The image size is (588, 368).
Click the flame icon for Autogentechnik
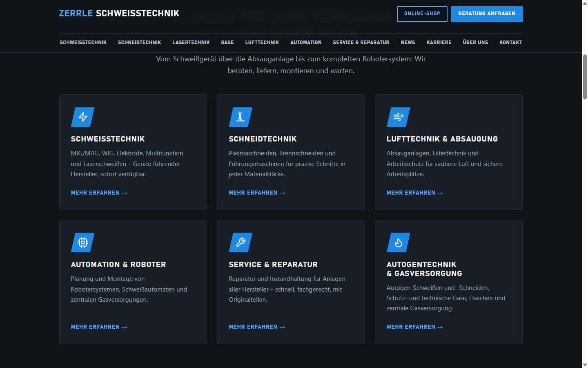tap(399, 242)
